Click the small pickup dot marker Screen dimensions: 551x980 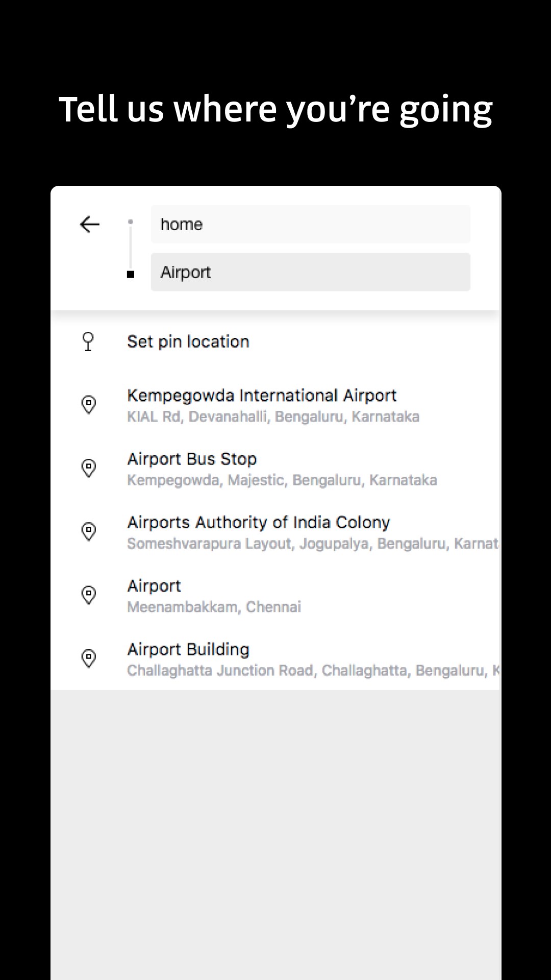point(131,222)
